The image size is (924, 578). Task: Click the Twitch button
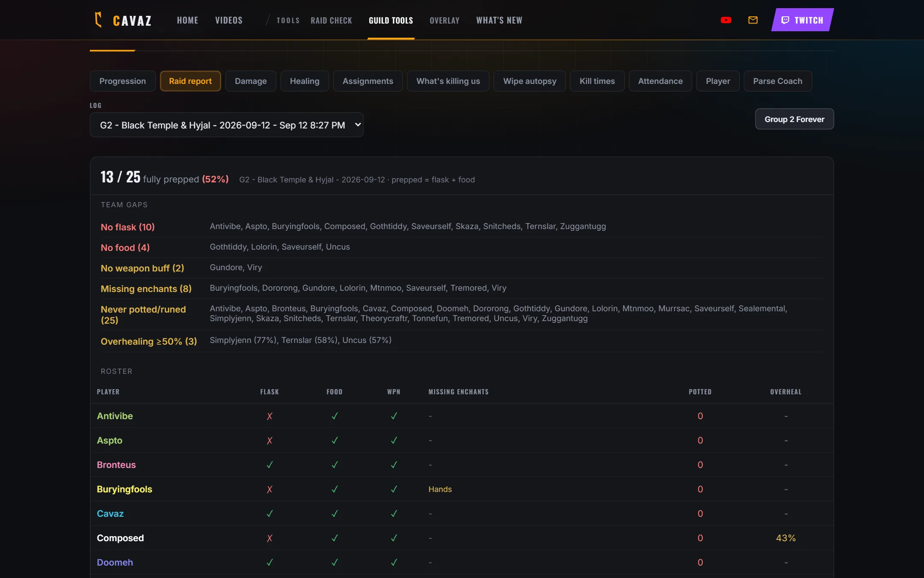click(x=802, y=20)
